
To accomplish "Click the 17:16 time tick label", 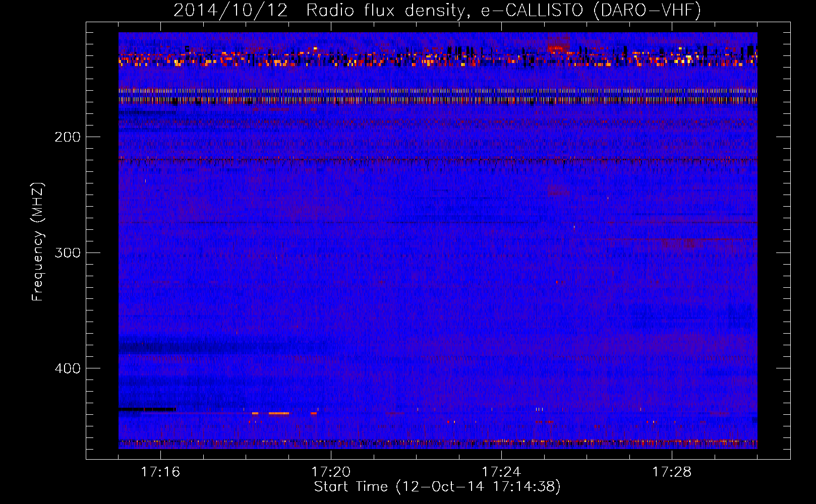I will (x=160, y=472).
